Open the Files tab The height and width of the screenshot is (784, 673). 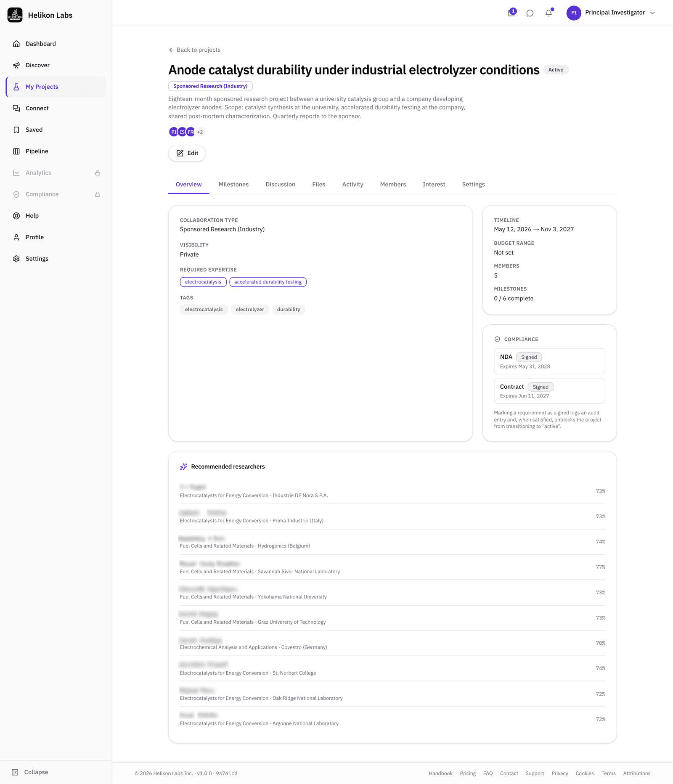point(319,184)
